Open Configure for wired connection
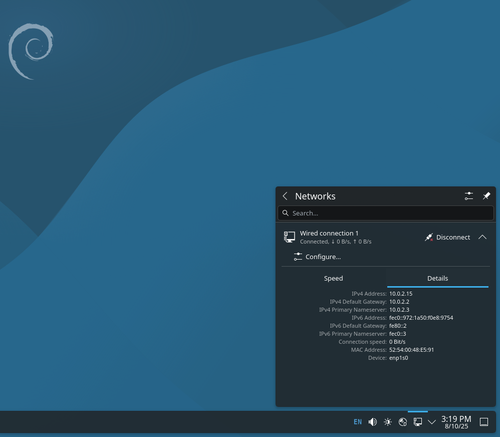This screenshot has height=437, width=500. [x=317, y=257]
